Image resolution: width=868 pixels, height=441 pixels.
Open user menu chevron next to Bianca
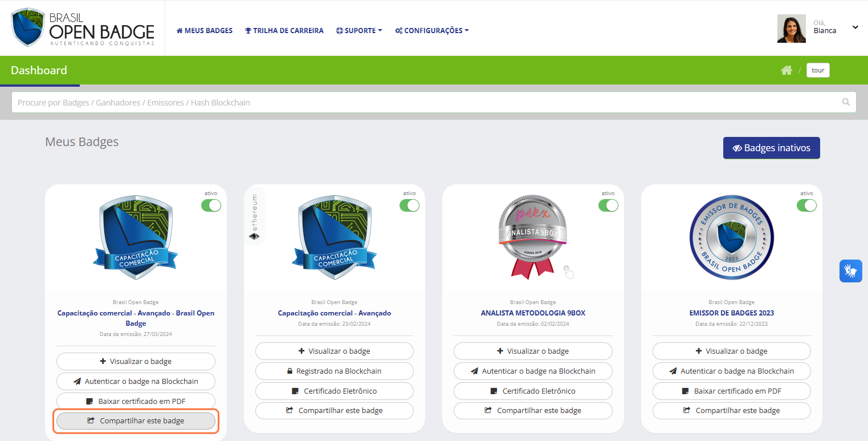point(855,27)
